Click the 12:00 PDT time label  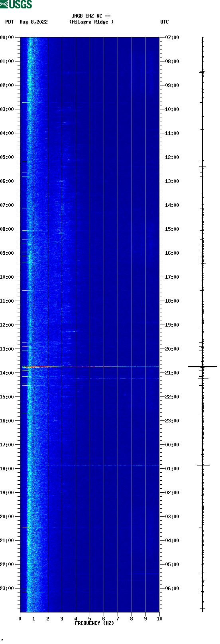click(x=7, y=325)
